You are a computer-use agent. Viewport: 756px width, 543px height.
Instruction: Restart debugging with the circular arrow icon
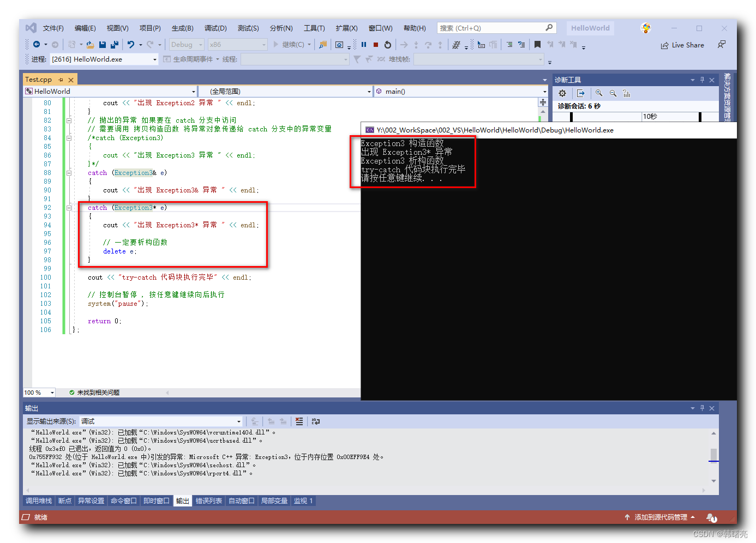(x=388, y=45)
